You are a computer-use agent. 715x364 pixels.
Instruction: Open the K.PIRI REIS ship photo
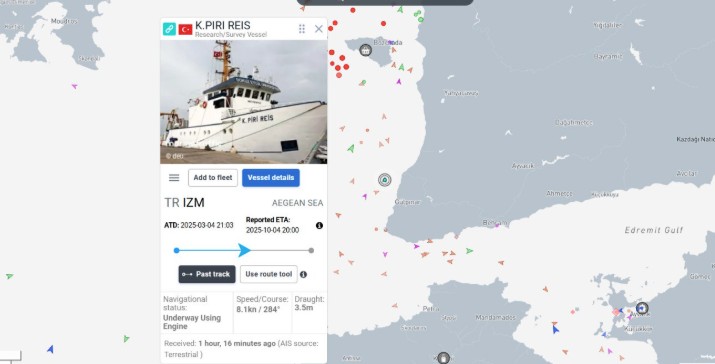point(244,102)
